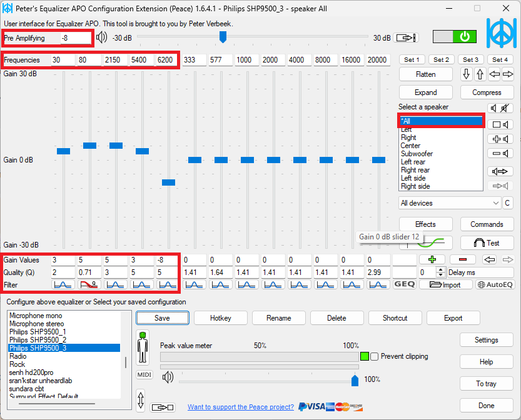Select sundara cbt configuration
This screenshot has width=521, height=420.
[64, 389]
